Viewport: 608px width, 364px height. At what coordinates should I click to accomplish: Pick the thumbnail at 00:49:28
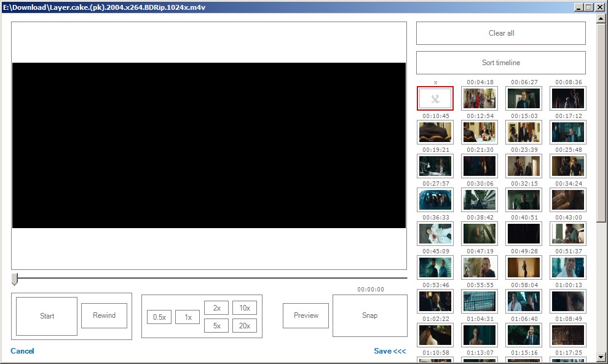(x=524, y=267)
